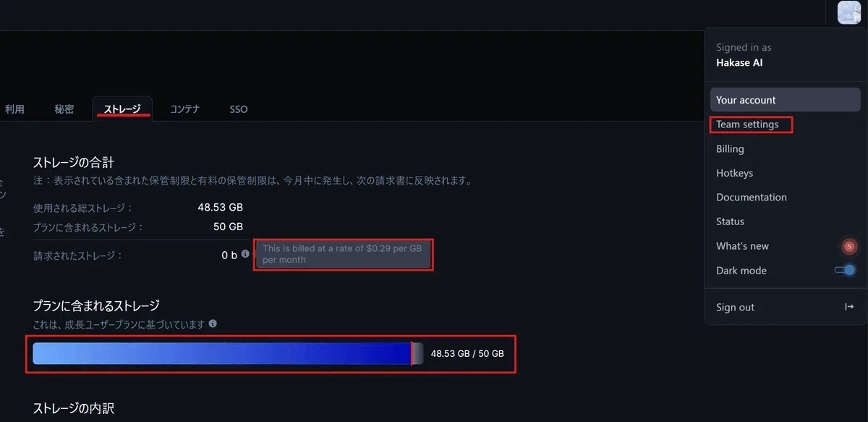The image size is (868, 422).
Task: Click info icon beside 成長ユーザープラン text
Action: coord(213,324)
